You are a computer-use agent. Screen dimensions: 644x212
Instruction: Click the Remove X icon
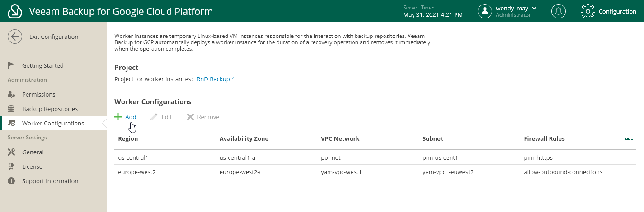coord(190,117)
